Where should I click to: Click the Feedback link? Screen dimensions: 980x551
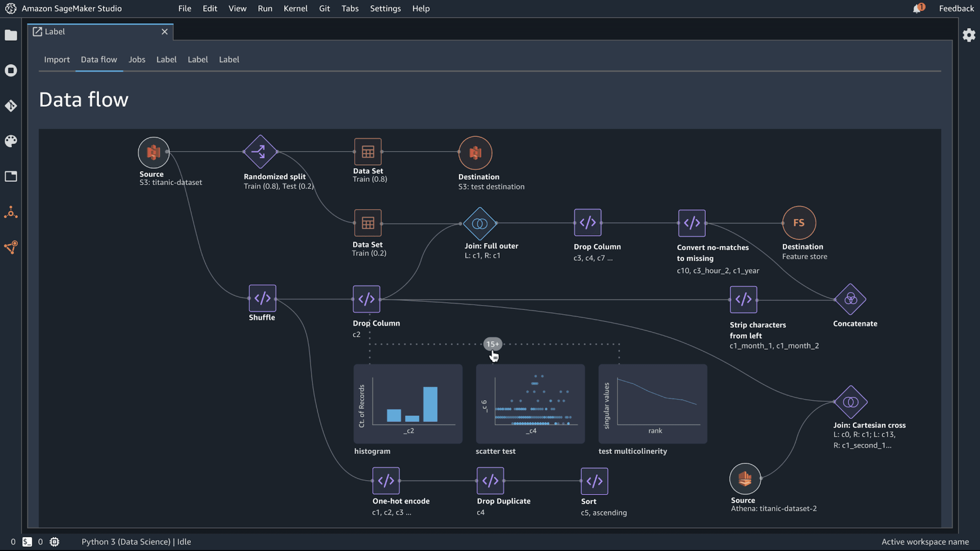[x=956, y=8]
